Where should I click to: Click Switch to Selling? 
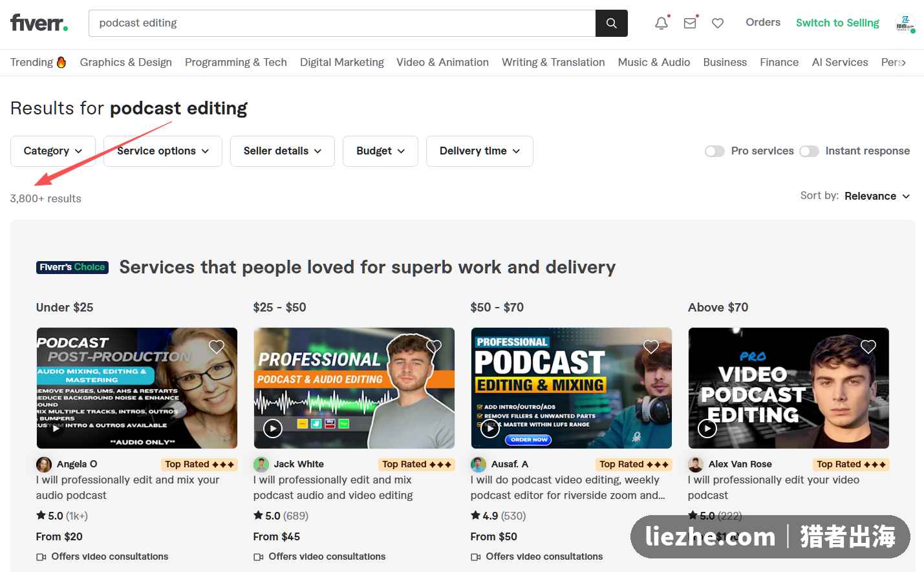[x=837, y=23]
